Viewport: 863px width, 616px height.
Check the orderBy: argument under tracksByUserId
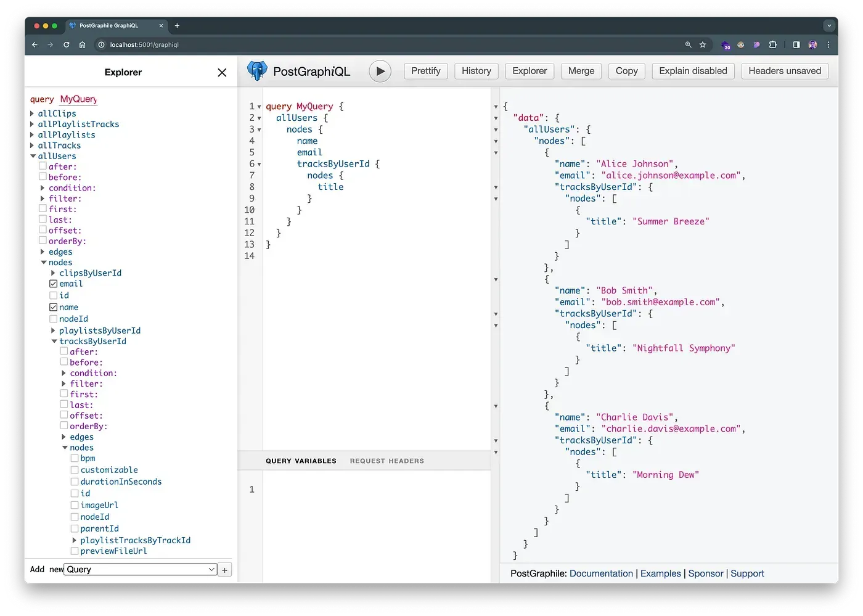coord(64,426)
